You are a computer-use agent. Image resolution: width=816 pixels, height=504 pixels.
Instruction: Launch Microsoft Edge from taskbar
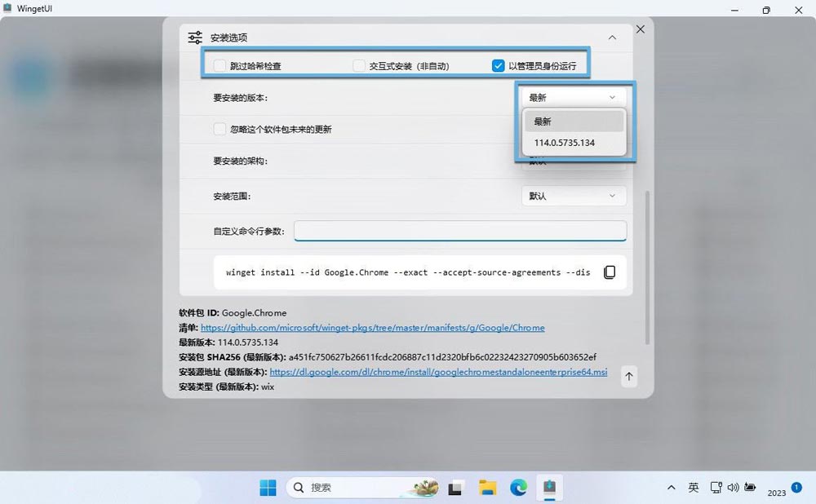(518, 488)
